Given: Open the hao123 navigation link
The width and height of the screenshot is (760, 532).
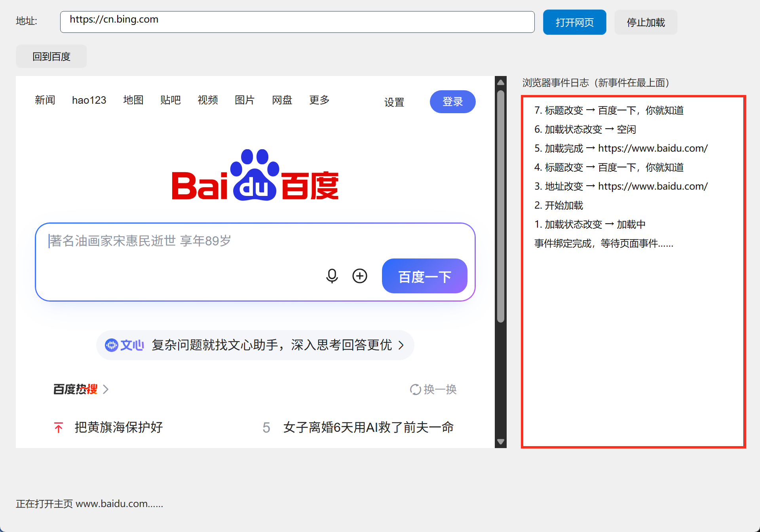Looking at the screenshot, I should 89,100.
